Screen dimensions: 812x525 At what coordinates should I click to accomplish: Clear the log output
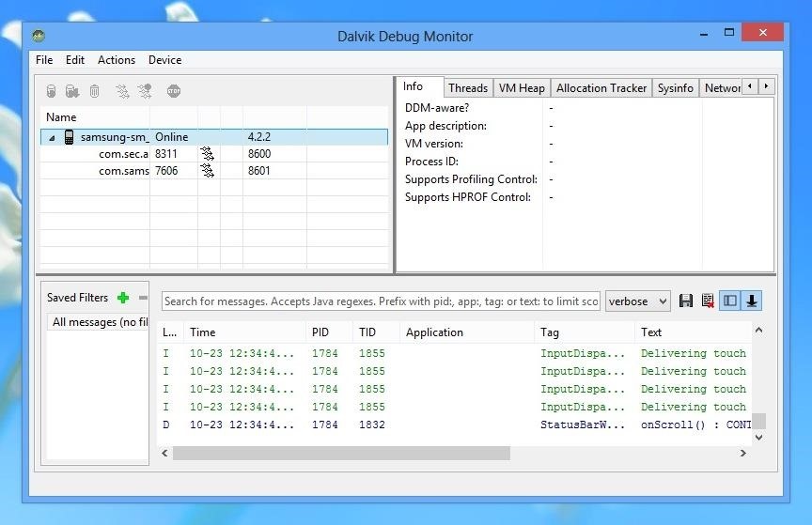point(708,301)
